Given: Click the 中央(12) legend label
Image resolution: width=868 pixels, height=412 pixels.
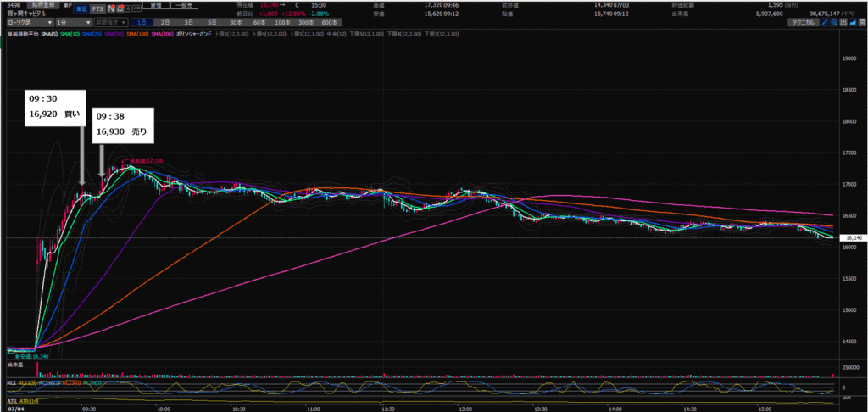Looking at the screenshot, I should click(x=337, y=34).
